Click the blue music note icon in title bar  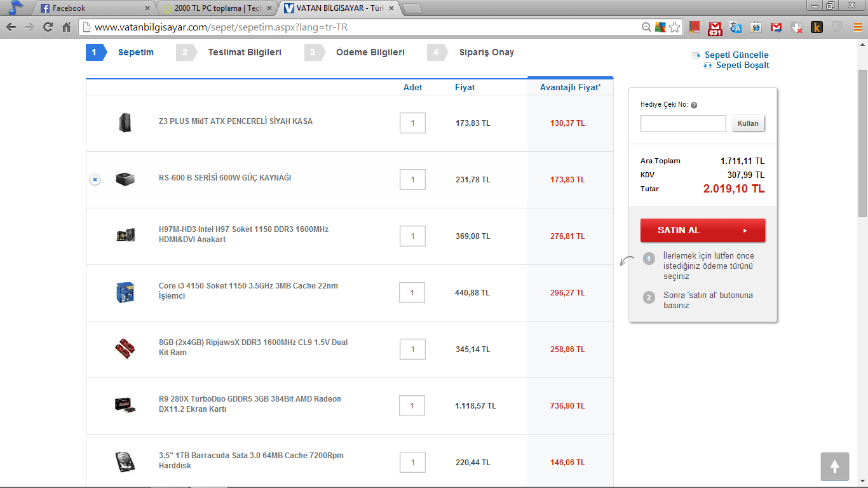16,8
